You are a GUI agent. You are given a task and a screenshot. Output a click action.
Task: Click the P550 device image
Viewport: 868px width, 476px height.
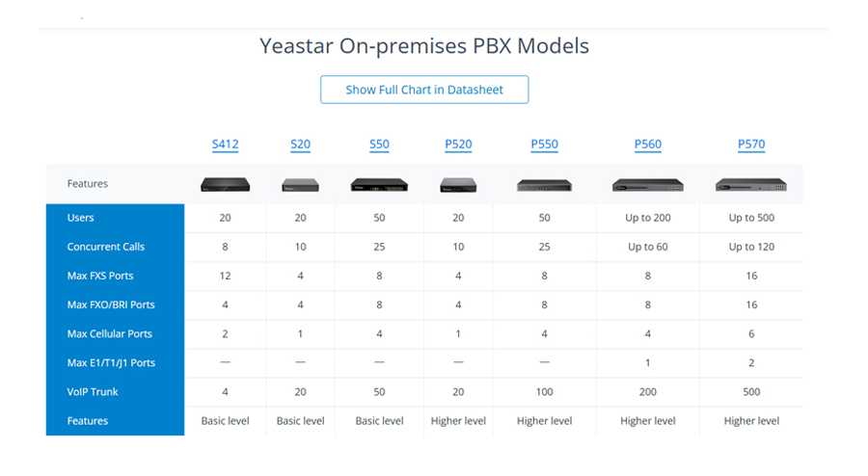click(x=544, y=185)
